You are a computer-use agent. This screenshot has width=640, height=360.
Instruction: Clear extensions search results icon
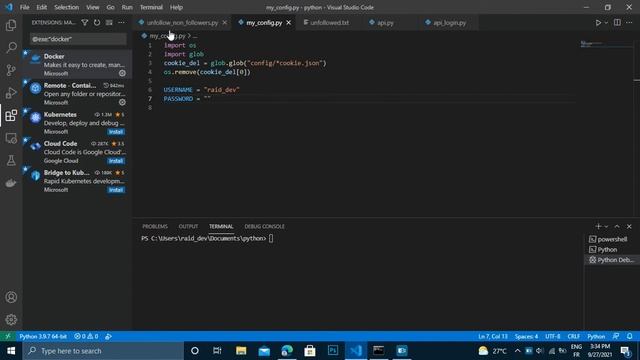[109, 22]
